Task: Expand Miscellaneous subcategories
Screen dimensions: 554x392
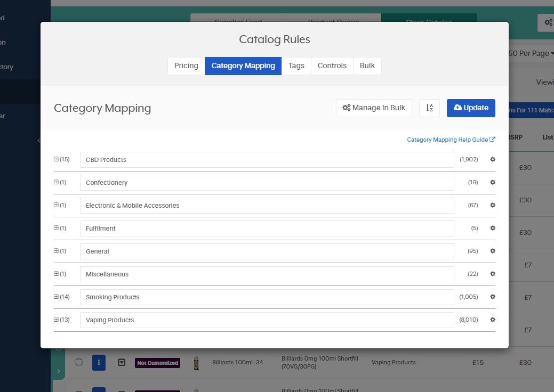Action: click(x=56, y=274)
